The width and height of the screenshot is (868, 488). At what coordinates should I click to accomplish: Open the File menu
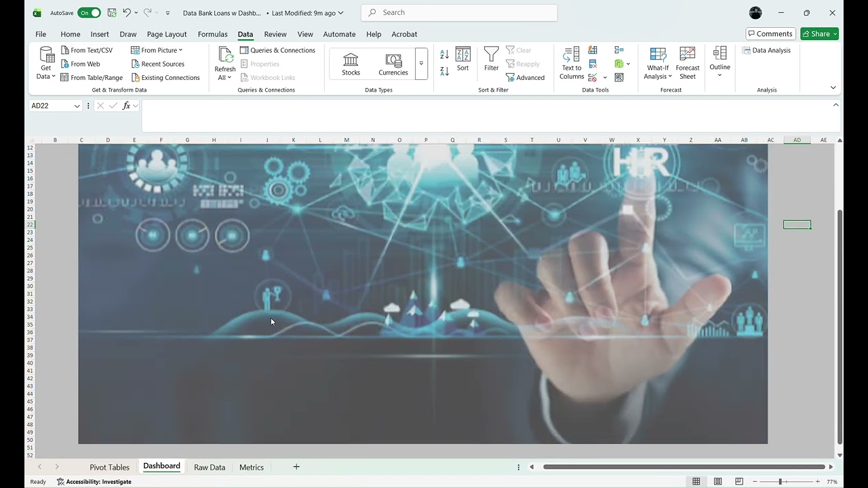click(x=41, y=34)
